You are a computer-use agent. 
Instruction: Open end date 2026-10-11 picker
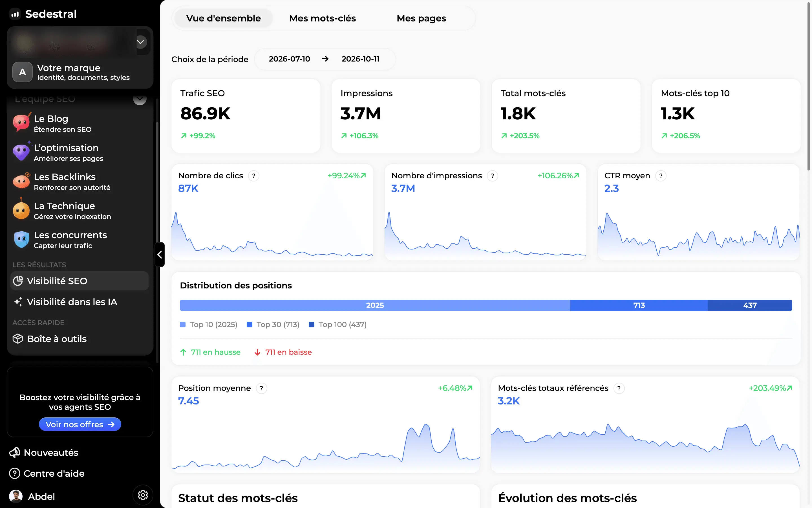click(x=361, y=59)
